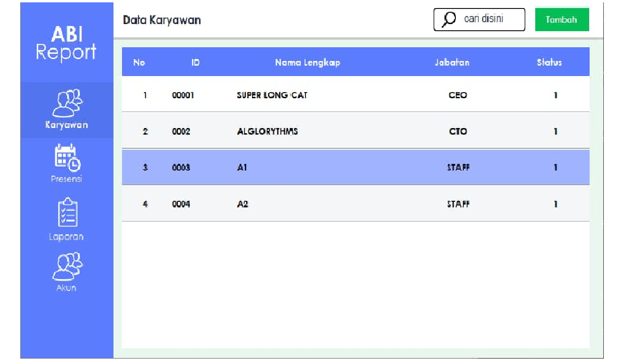Click the Status column header
This screenshot has height=359, width=644.
[549, 62]
